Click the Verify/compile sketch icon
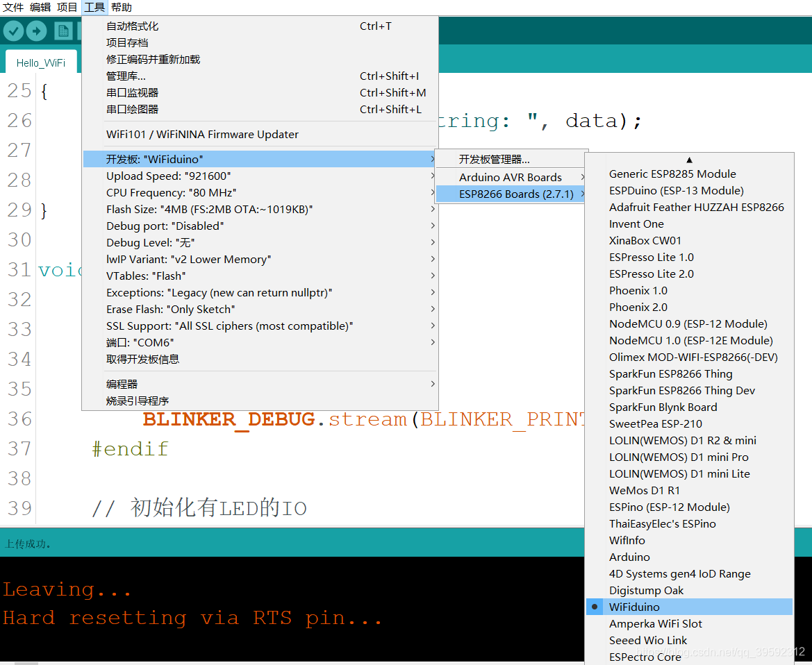 click(13, 31)
